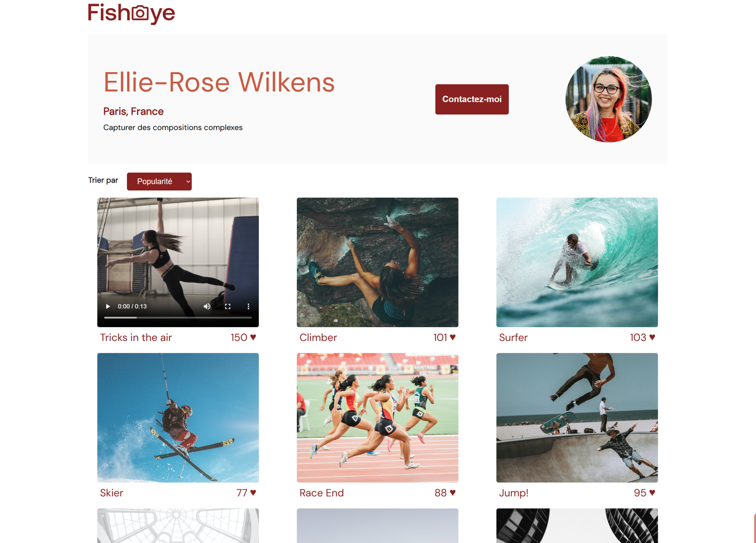Play the Tricks in the air video
The width and height of the screenshot is (756, 543).
108,306
